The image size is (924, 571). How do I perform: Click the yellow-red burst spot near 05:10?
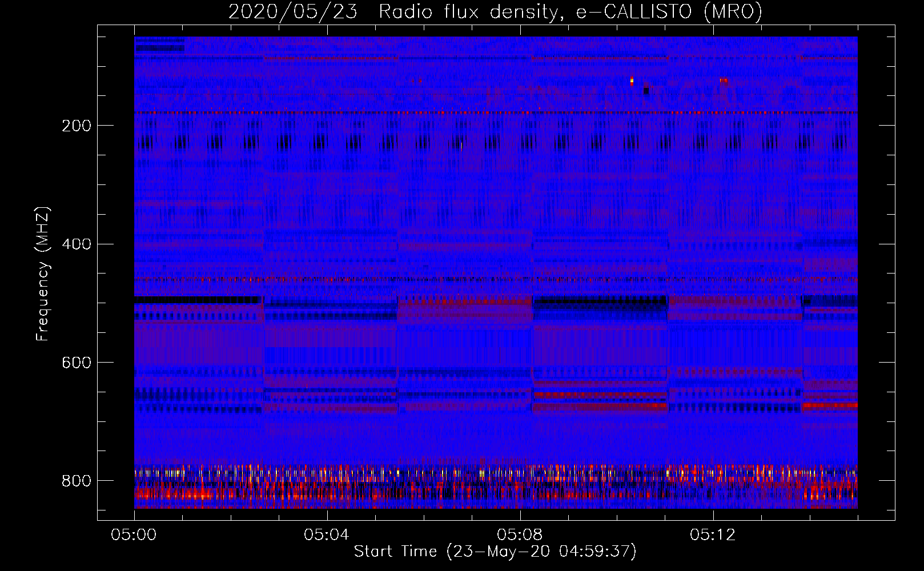click(632, 81)
